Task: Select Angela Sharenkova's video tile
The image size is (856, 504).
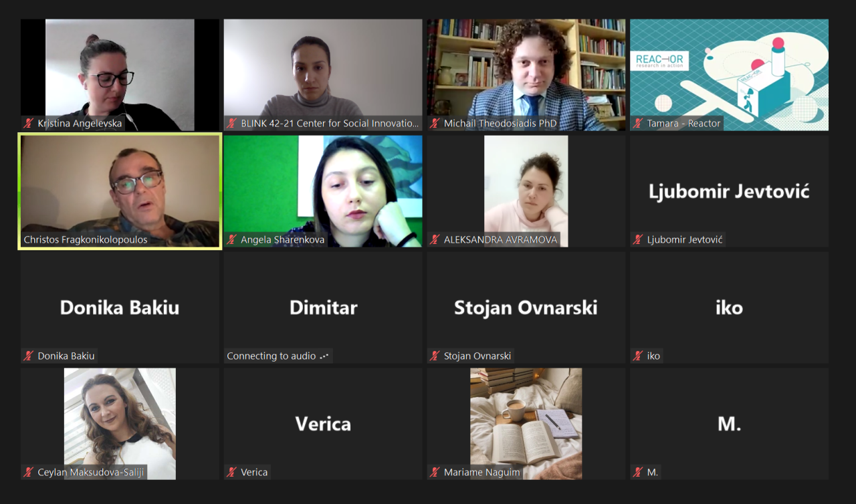Action: pos(323,191)
